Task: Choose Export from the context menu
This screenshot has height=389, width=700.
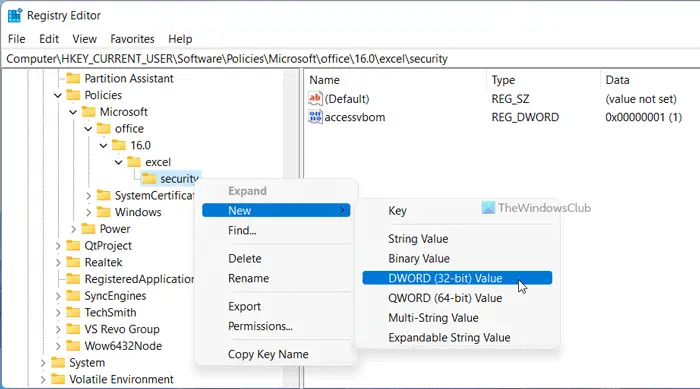Action: point(276,306)
